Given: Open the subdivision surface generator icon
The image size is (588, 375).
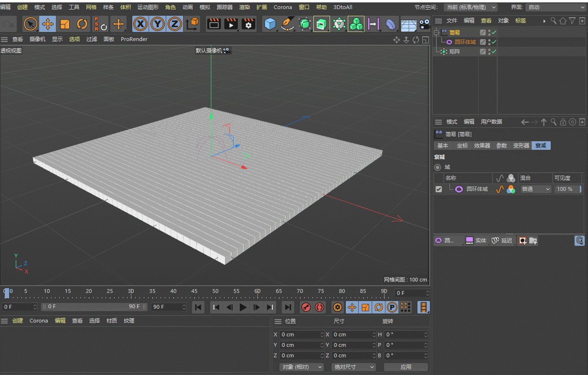Looking at the screenshot, I should click(x=305, y=24).
